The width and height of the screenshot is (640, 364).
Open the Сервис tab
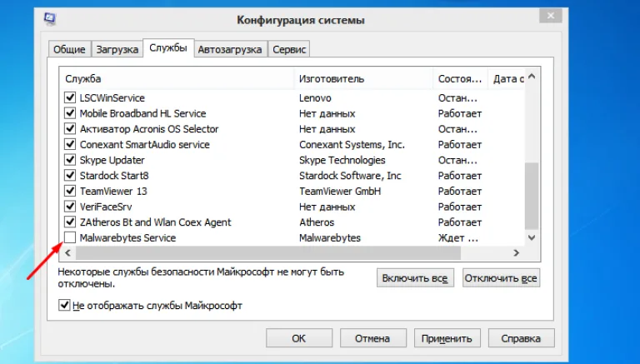289,49
